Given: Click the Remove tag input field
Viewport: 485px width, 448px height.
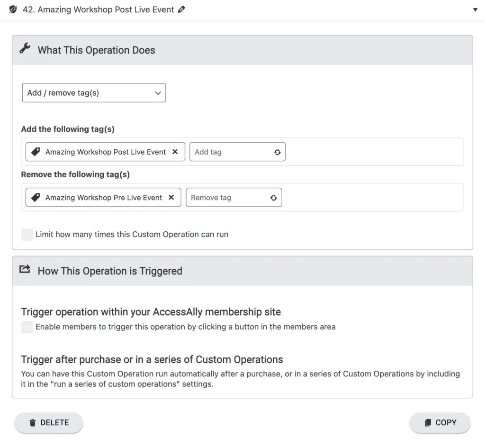Looking at the screenshot, I should pos(227,198).
